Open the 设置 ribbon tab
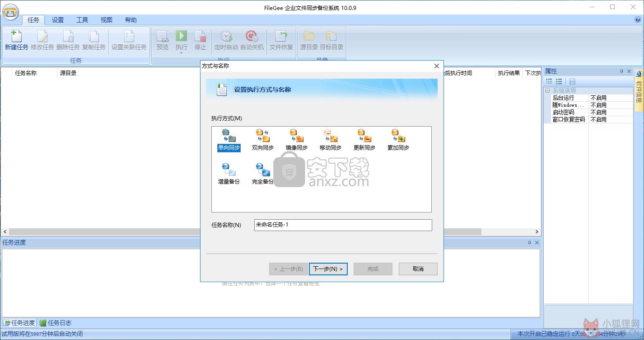Image resolution: width=644 pixels, height=340 pixels. (x=58, y=20)
